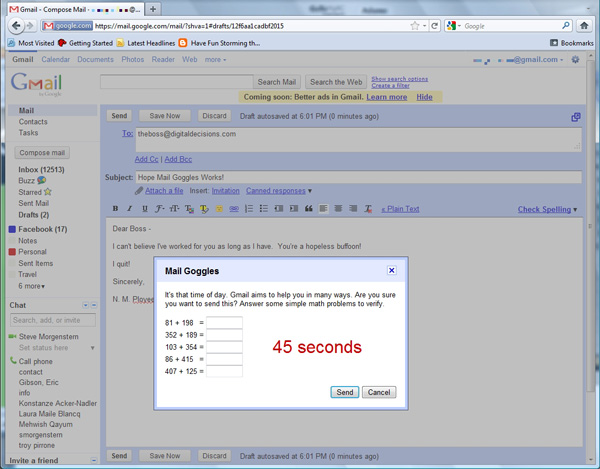Open the Most Visited bookmarks folder

coord(31,43)
